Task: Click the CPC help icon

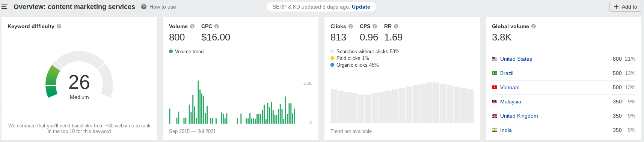Action: [217, 26]
